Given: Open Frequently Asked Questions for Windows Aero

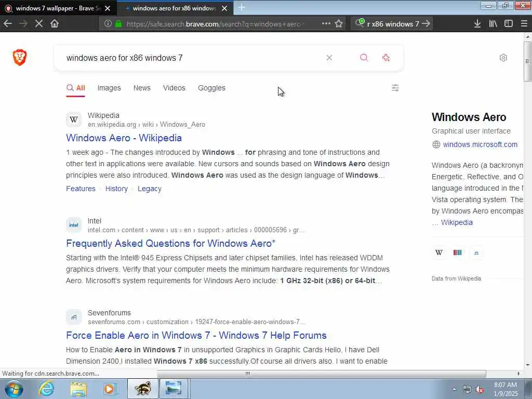Looking at the screenshot, I should (x=170, y=243).
